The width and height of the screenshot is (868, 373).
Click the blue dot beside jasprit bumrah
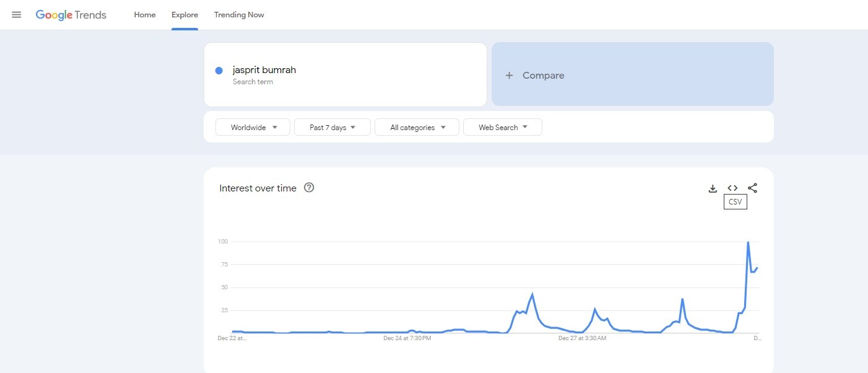click(x=219, y=71)
